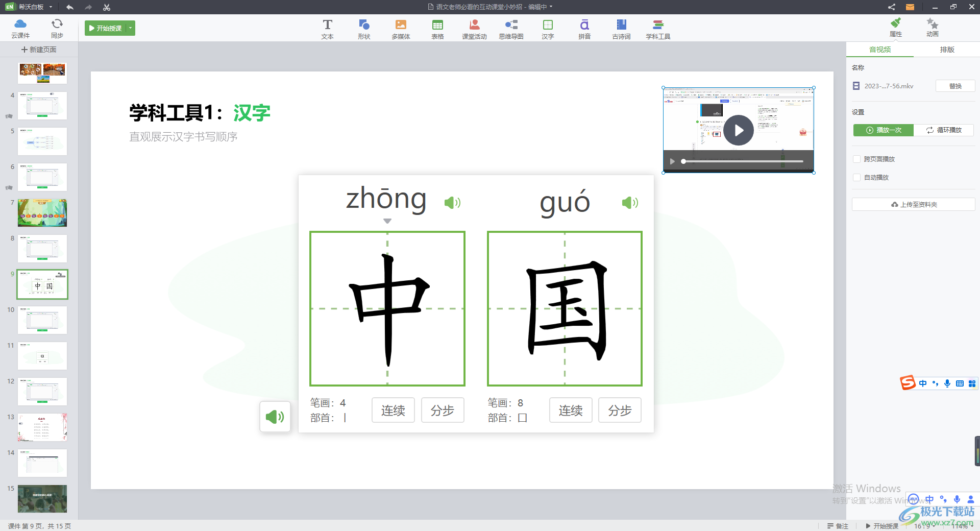Select slide thumbnail 15

[42, 499]
